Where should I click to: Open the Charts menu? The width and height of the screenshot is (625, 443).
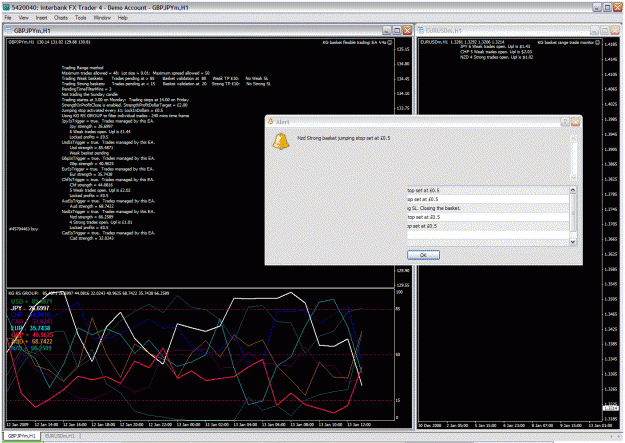[x=61, y=18]
